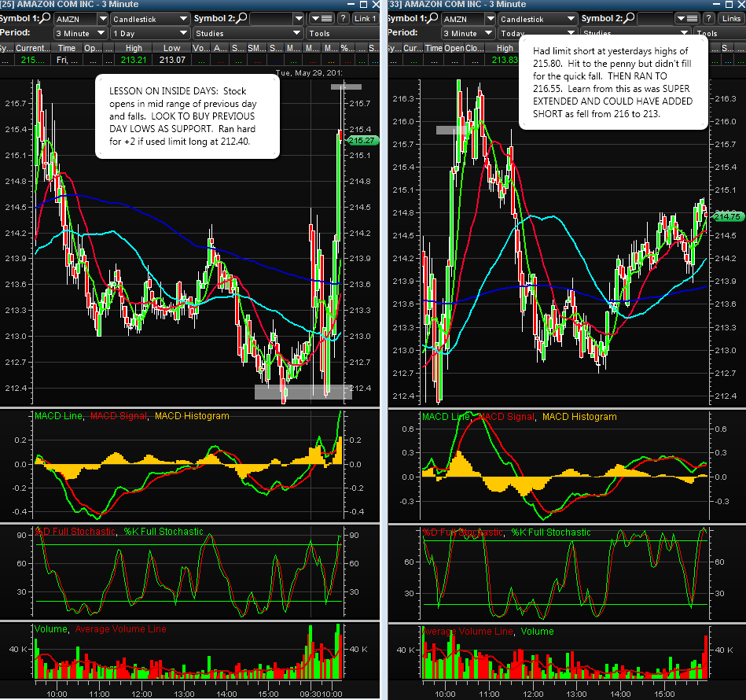Click Time column header in left window
The width and height of the screenshot is (746, 700).
(67, 48)
